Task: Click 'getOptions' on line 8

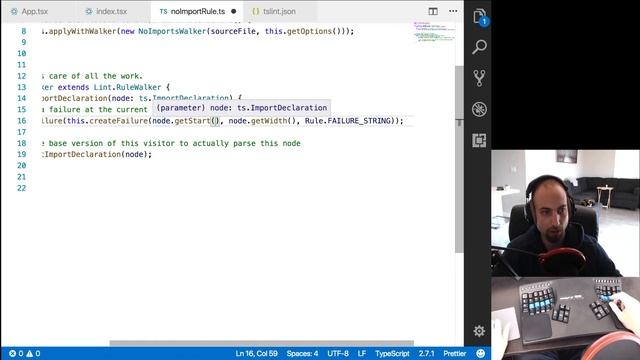Action: pyautogui.click(x=309, y=31)
